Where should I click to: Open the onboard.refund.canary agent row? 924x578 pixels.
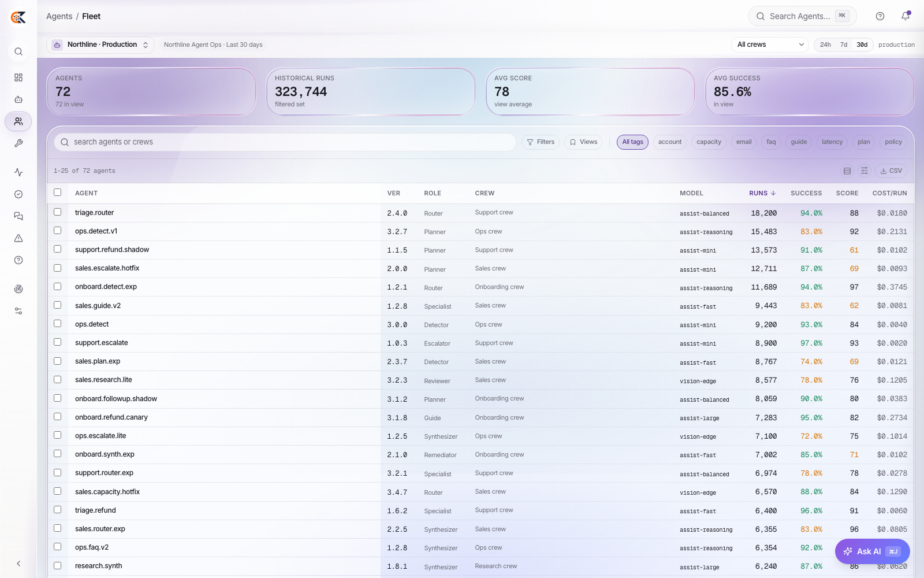480,417
